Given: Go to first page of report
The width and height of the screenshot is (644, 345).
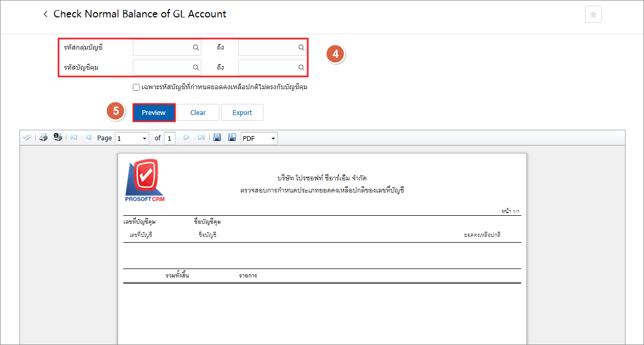Looking at the screenshot, I should tap(74, 138).
